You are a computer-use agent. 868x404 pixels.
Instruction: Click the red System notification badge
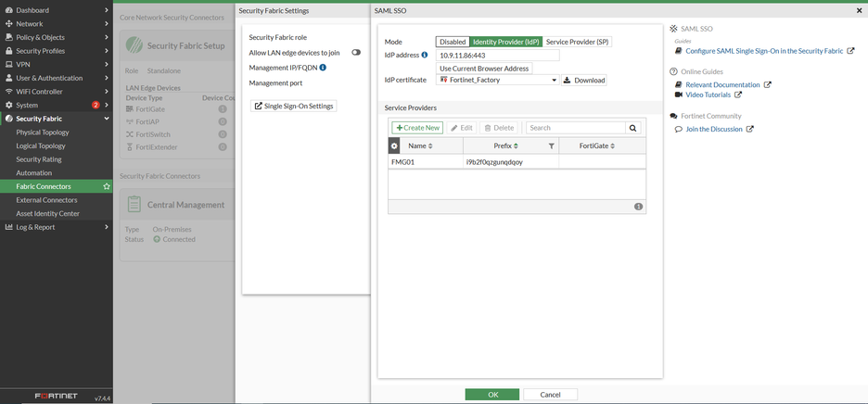pos(96,105)
